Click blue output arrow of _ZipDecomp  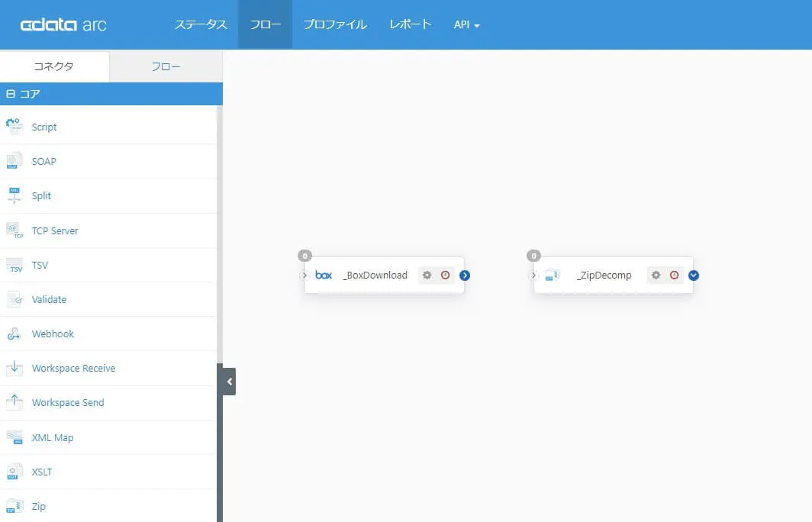[694, 275]
